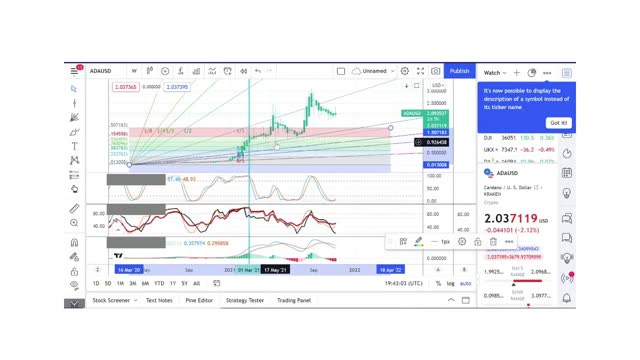Switch to the Text Notes tab
The height and width of the screenshot is (360, 640).
click(159, 300)
